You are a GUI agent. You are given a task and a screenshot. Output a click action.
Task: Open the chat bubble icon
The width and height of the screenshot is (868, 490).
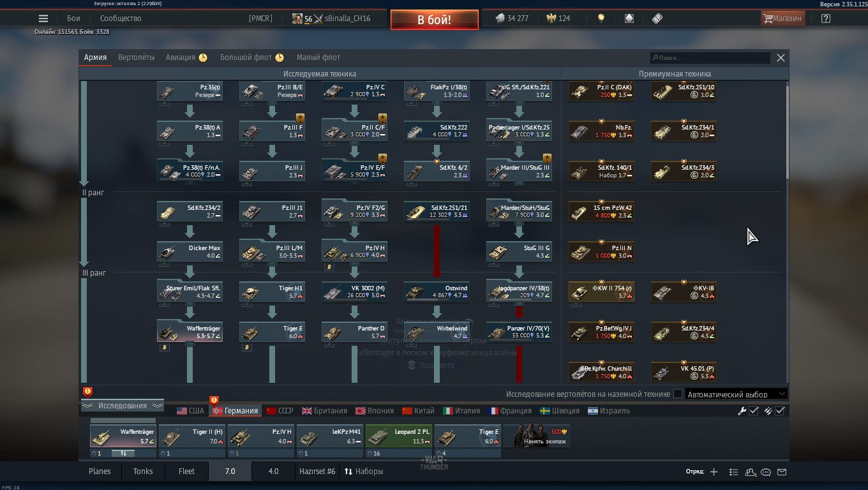point(766,471)
